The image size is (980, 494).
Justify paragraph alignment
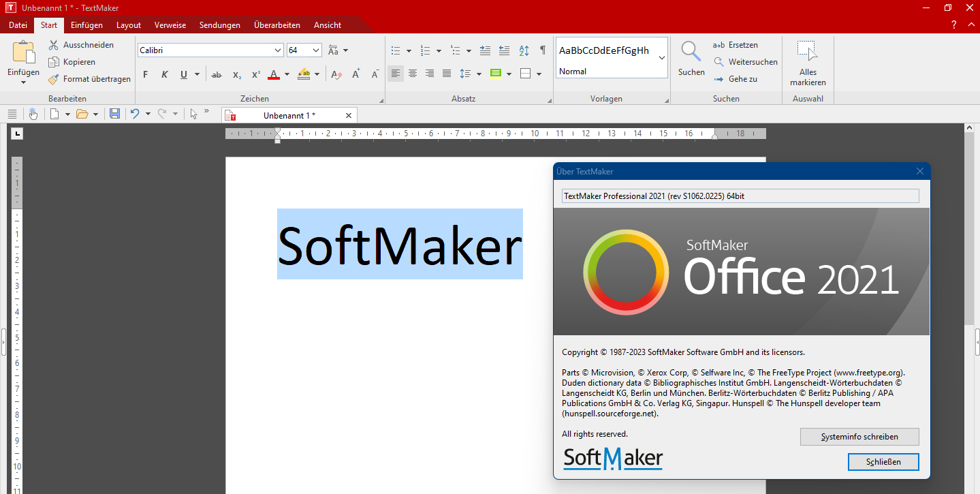(x=447, y=74)
